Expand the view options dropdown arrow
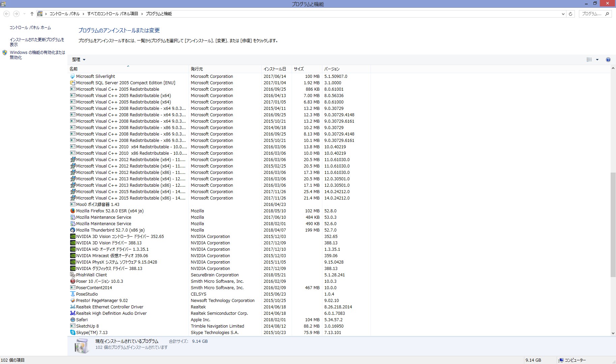This screenshot has height=364, width=616. 597,60
